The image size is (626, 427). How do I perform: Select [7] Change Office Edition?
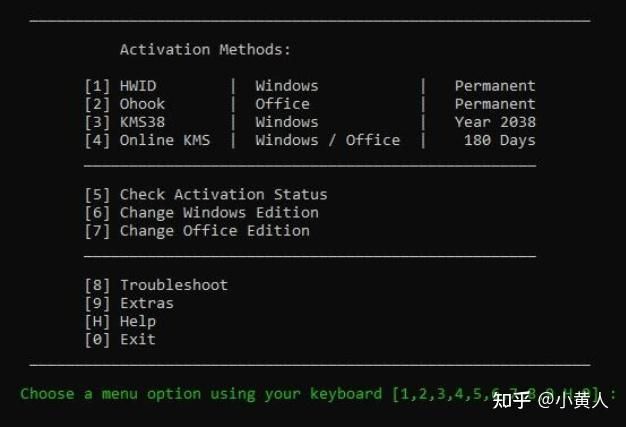[x=197, y=230]
